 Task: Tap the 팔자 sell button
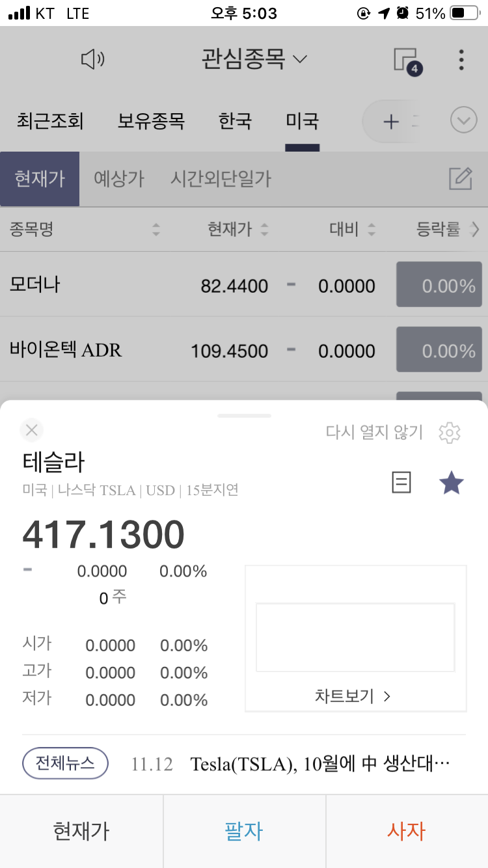point(244,831)
